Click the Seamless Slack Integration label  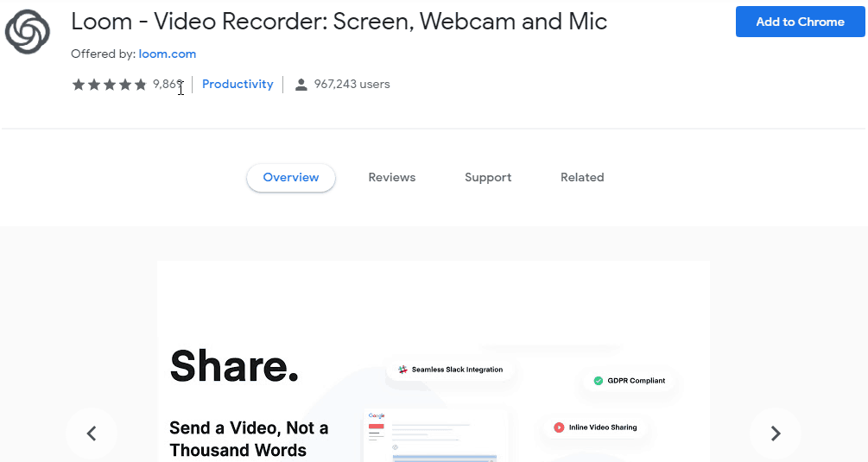pos(457,370)
